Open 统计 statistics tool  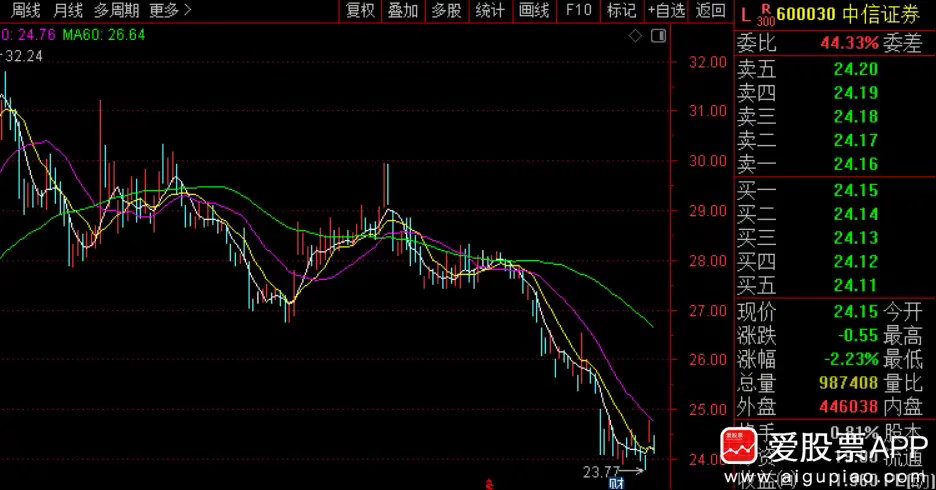click(490, 10)
